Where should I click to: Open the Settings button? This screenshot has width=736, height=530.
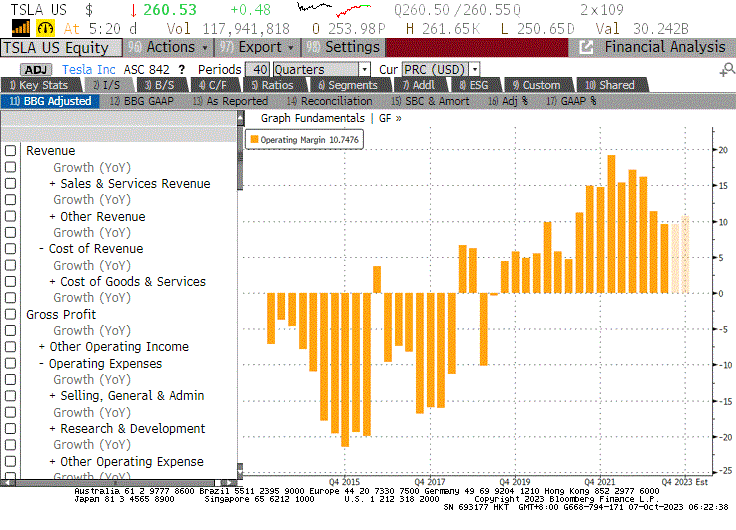343,47
